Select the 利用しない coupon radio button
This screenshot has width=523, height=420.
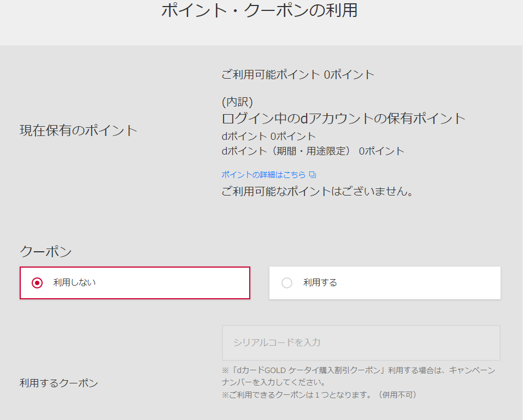tap(135, 283)
